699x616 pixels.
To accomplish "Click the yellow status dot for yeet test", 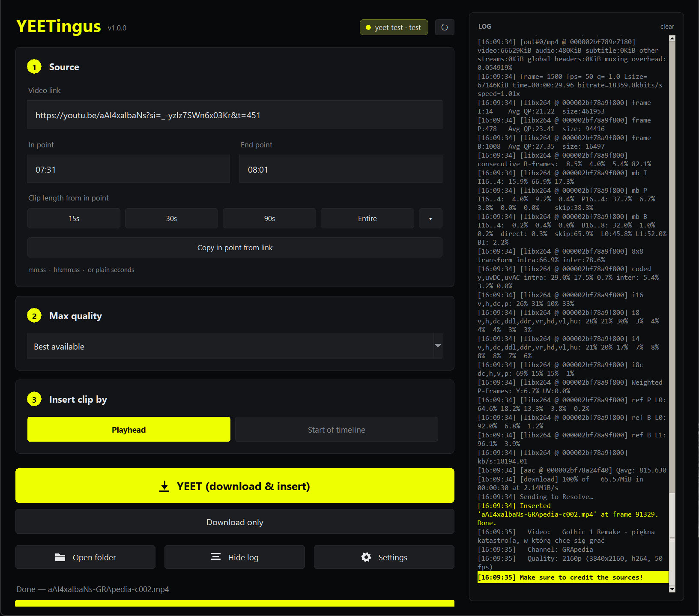I will pos(368,27).
